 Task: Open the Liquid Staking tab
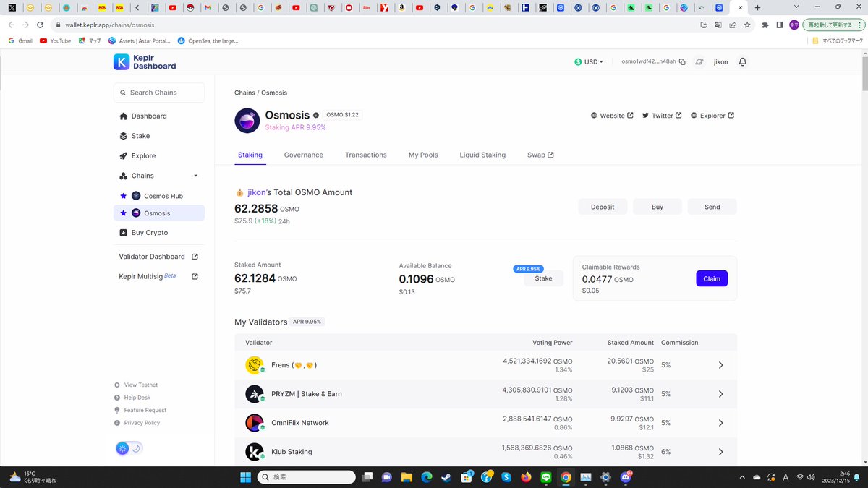point(482,155)
